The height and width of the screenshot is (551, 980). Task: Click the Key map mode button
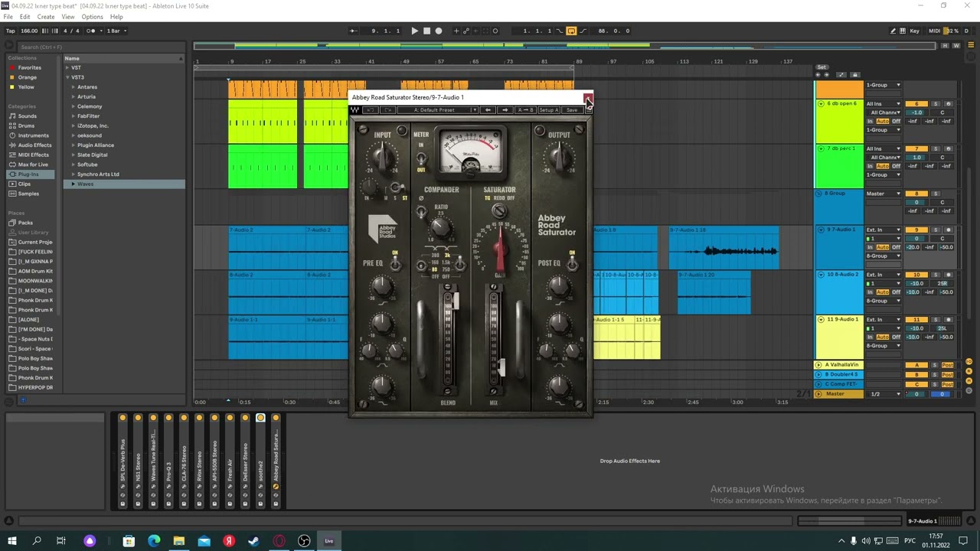pos(914,31)
